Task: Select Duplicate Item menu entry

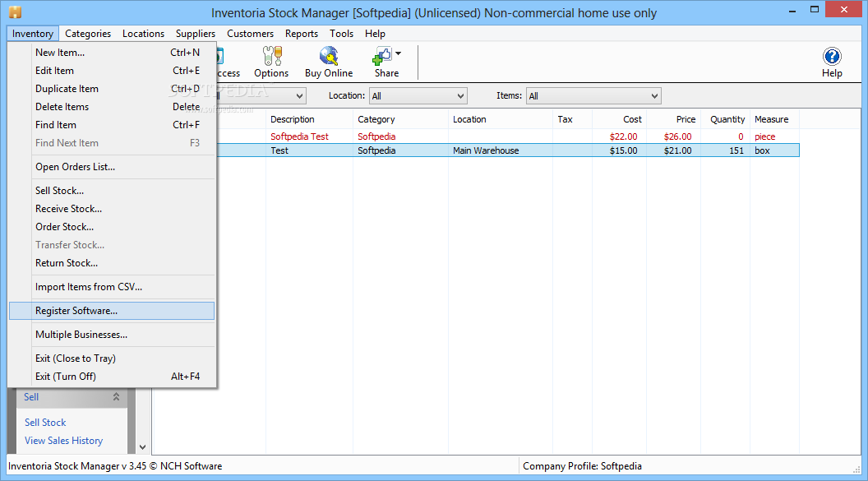Action: (112, 89)
